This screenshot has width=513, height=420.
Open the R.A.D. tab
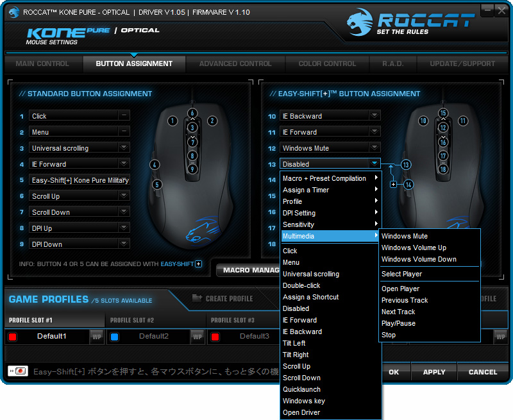(x=393, y=63)
